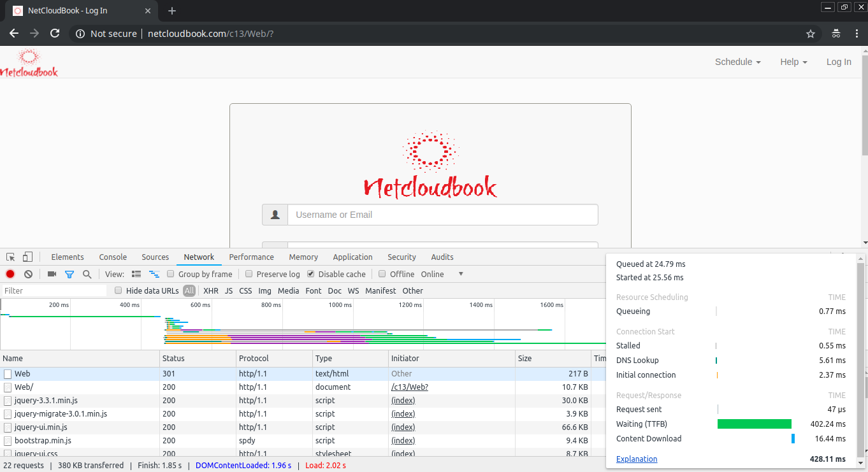
Task: Open the Sources tab
Action: click(156, 257)
